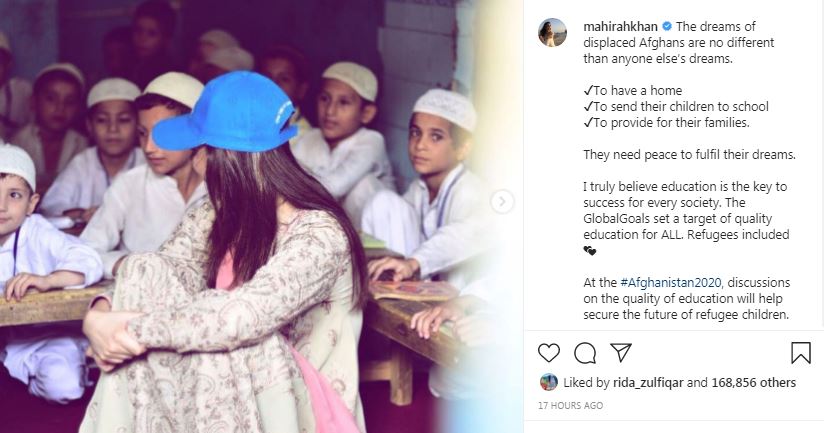The width and height of the screenshot is (824, 433).
Task: Go to next photo with carousel arrow
Action: (x=502, y=202)
